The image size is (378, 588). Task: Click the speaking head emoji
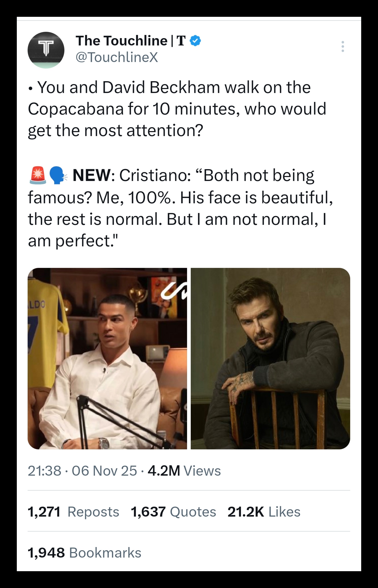click(x=58, y=175)
